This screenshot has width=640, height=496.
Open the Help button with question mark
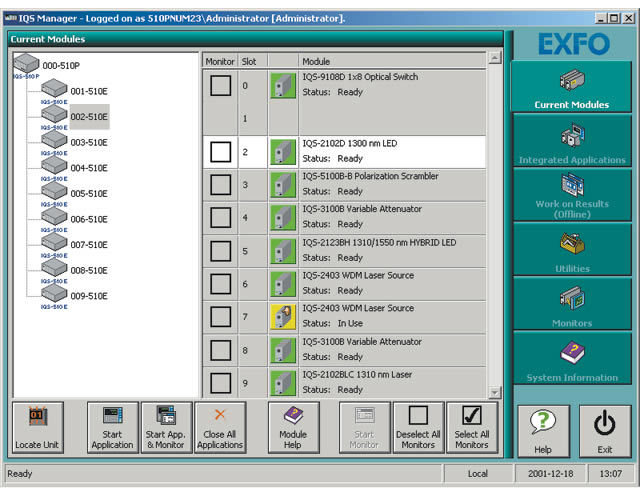coord(543,431)
